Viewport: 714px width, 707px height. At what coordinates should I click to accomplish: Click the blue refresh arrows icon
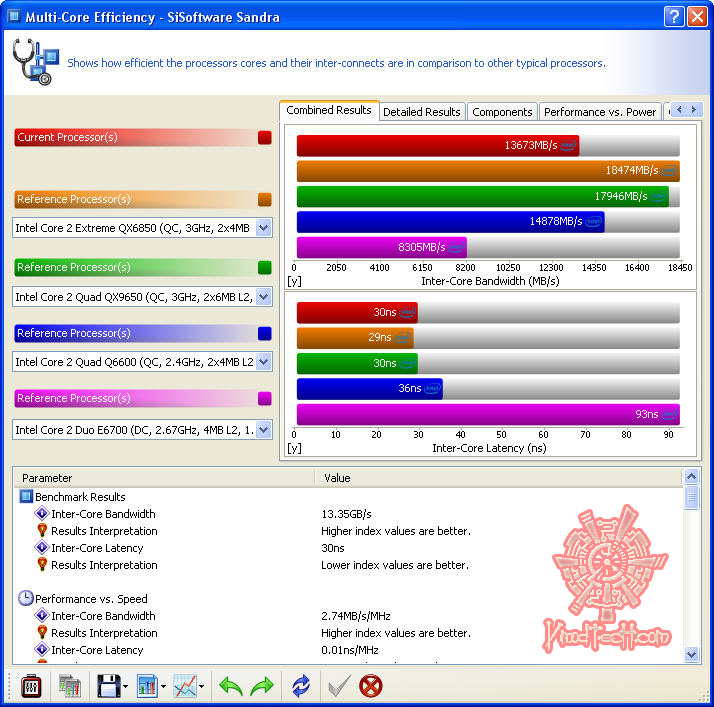301,686
